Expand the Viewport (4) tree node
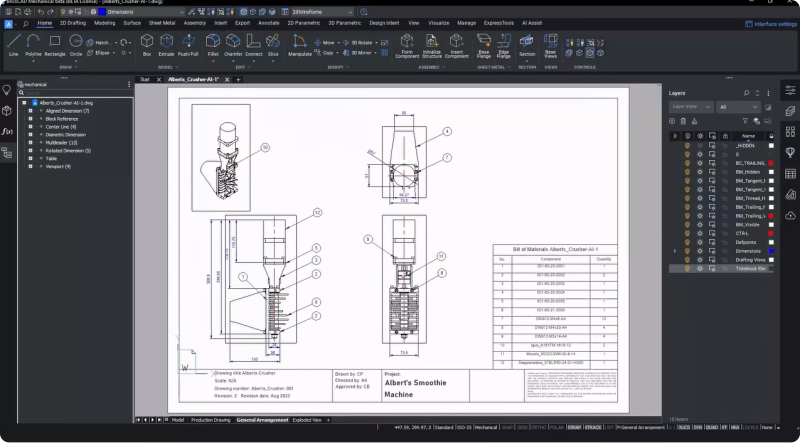 30,166
